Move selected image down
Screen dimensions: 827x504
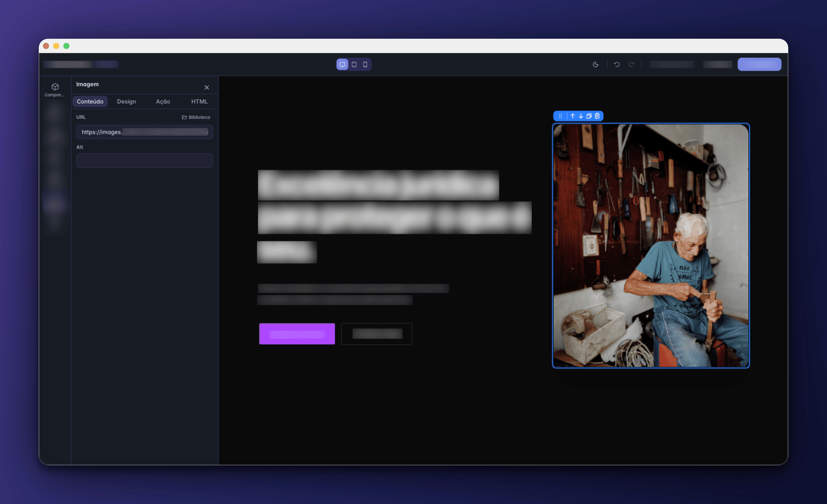581,116
